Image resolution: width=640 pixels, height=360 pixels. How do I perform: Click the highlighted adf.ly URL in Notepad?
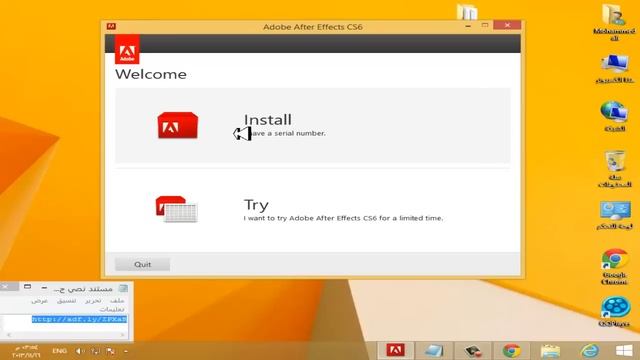point(79,319)
